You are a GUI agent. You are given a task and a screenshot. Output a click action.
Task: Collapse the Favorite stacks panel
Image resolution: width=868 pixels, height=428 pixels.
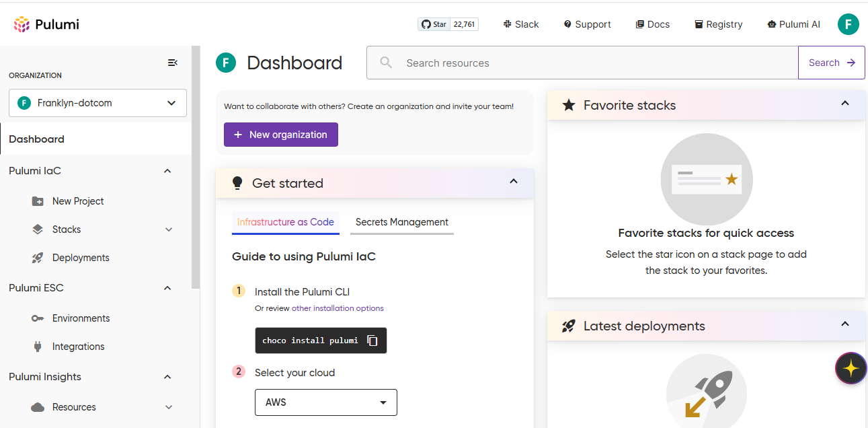click(845, 103)
